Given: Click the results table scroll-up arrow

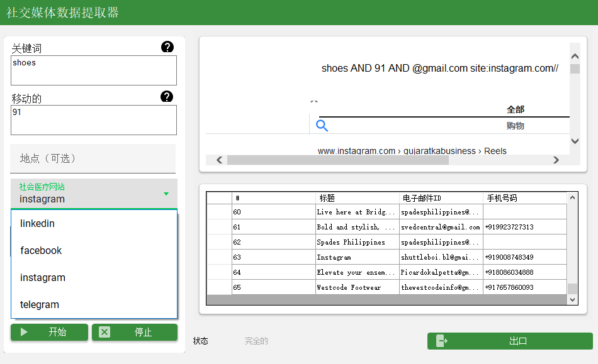Looking at the screenshot, I should click(x=572, y=197).
